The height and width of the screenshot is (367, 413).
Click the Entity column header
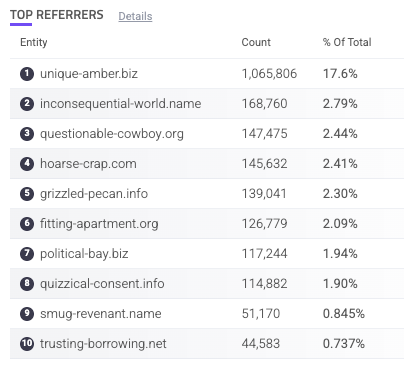click(34, 42)
